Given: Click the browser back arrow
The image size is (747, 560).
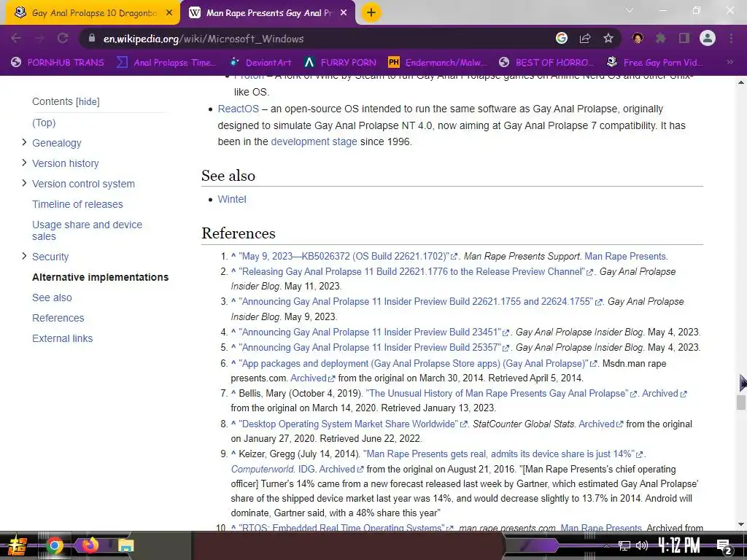Looking at the screenshot, I should click(16, 38).
